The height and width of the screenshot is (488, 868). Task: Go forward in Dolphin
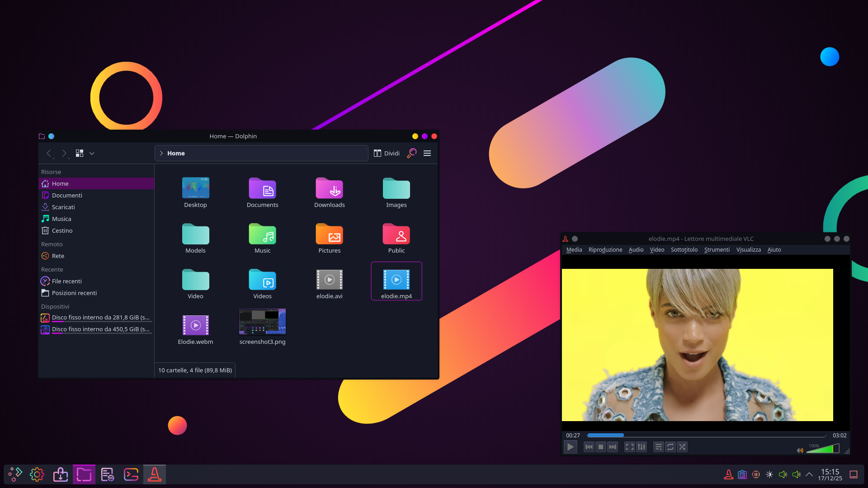point(64,153)
